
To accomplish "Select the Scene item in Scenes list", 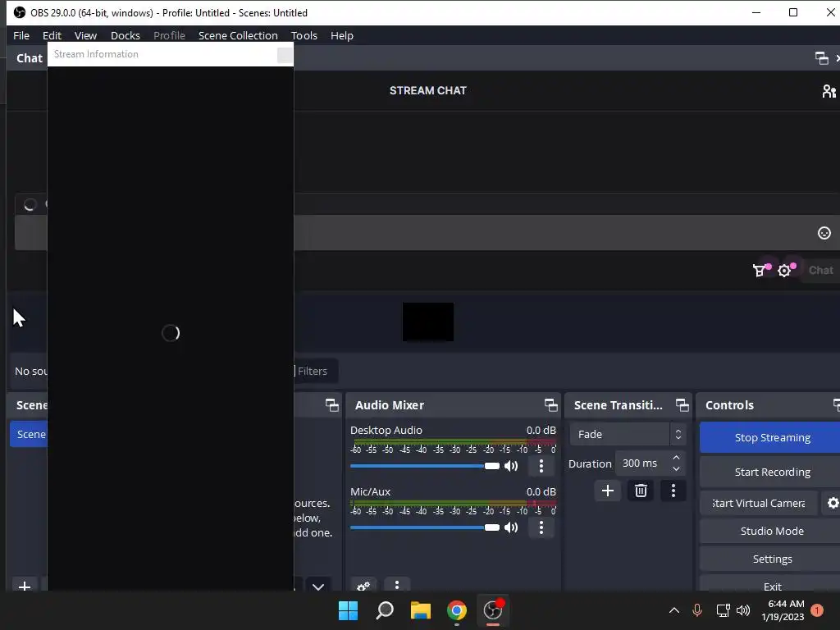I will tap(29, 434).
